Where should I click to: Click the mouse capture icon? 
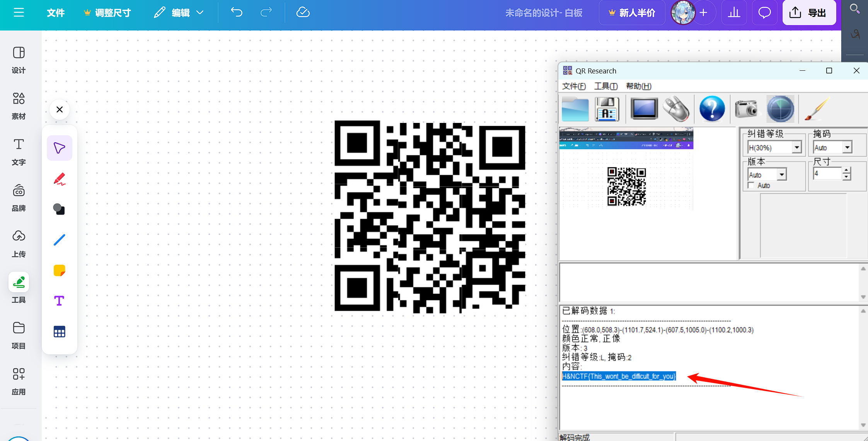(x=677, y=109)
